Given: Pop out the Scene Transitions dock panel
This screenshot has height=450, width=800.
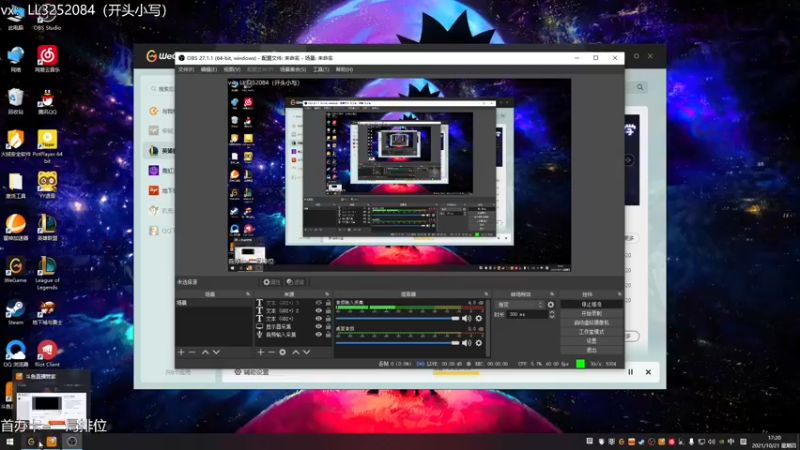Looking at the screenshot, I should coord(552,294).
